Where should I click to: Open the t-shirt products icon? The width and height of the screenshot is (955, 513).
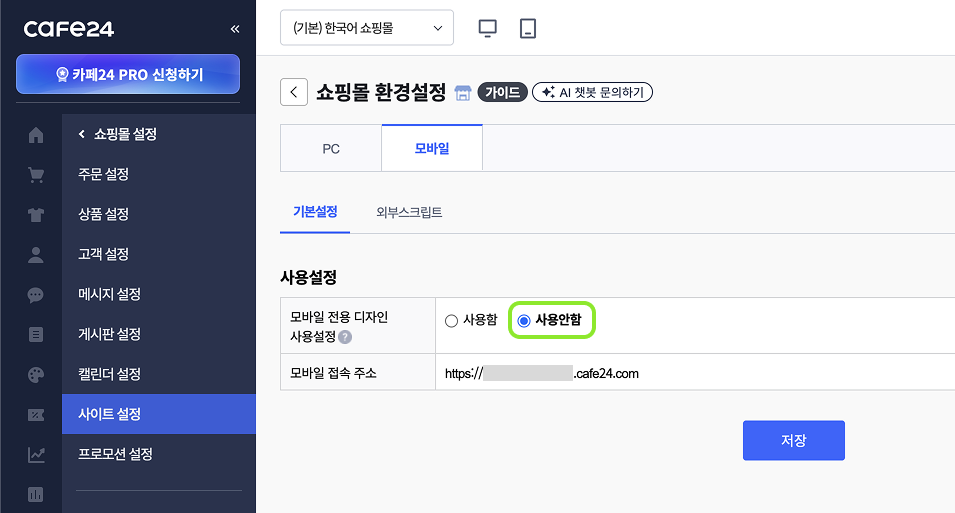pyautogui.click(x=36, y=214)
